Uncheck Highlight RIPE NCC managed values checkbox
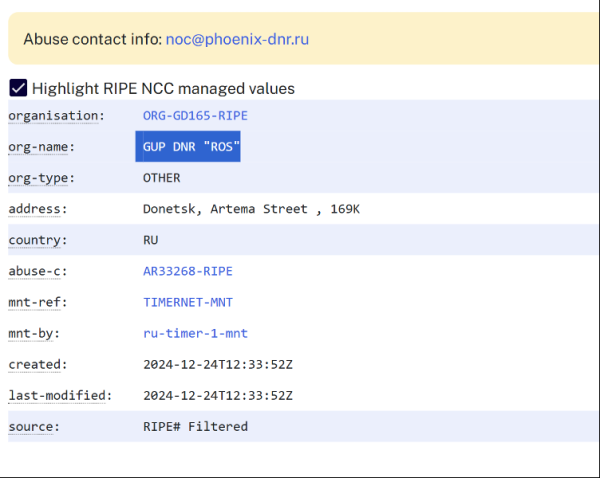The width and height of the screenshot is (600, 478). pyautogui.click(x=18, y=88)
